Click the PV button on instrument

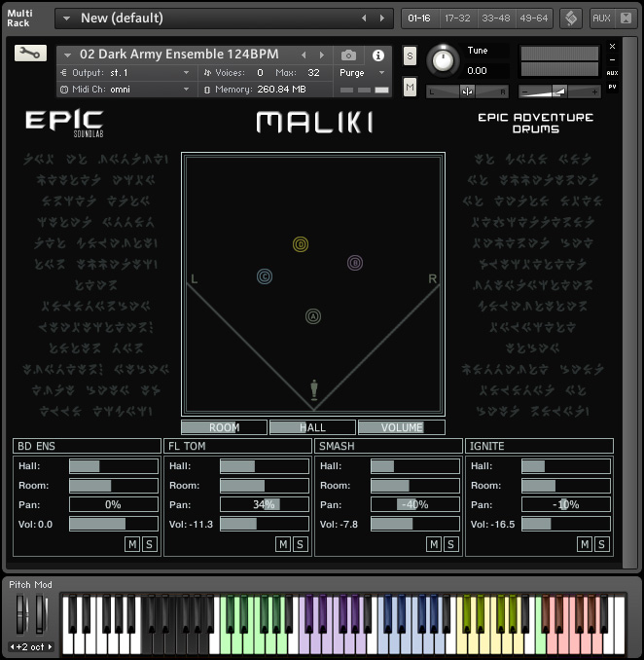point(613,87)
